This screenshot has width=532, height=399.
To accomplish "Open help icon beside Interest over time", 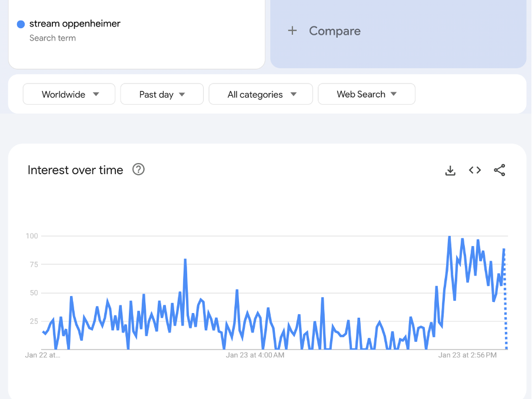I will (138, 169).
